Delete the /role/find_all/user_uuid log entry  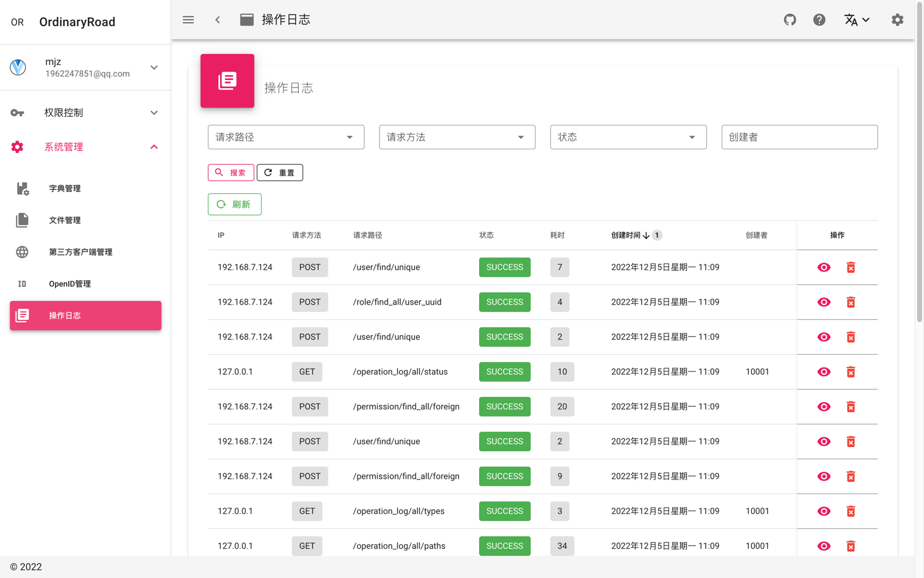pyautogui.click(x=851, y=302)
